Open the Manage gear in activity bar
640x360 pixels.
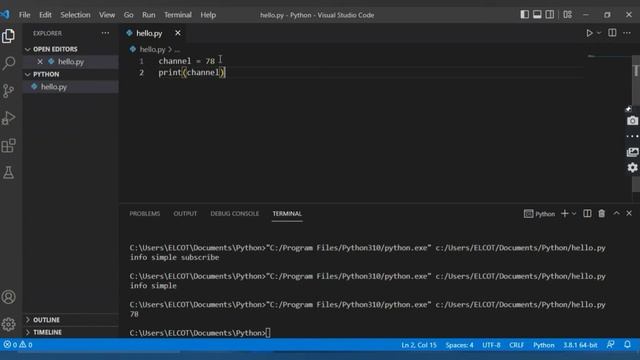[9, 324]
